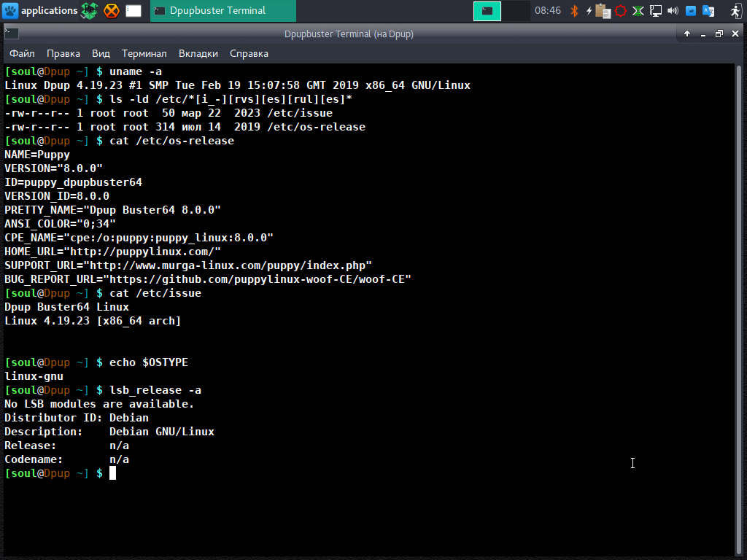Open the network monitor tray icon
The height and width of the screenshot is (560, 747).
click(656, 10)
